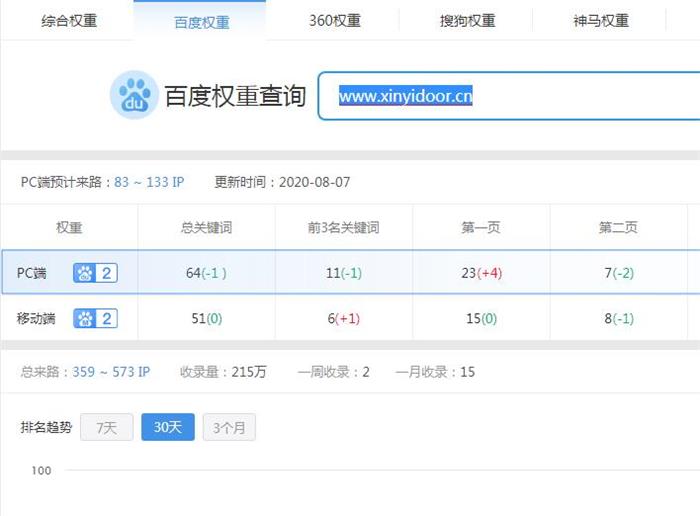
Task: Click the 第一页 column header
Action: point(481,228)
